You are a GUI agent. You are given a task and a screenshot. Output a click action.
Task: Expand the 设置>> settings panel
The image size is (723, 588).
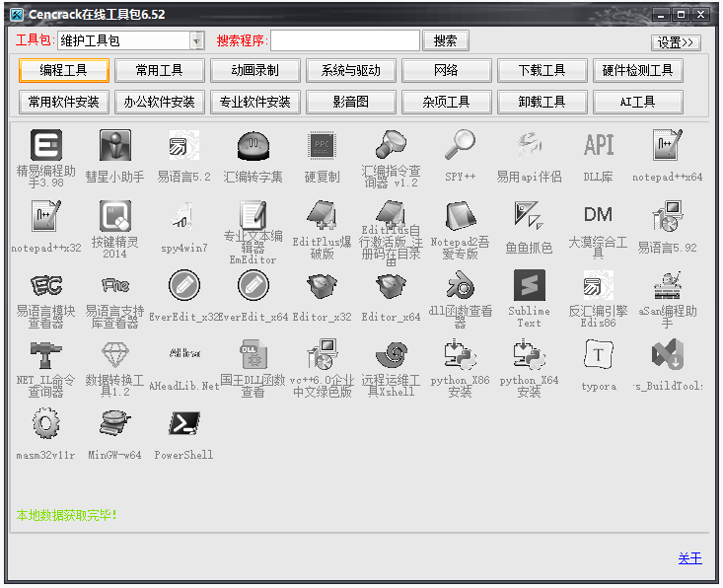coord(676,42)
